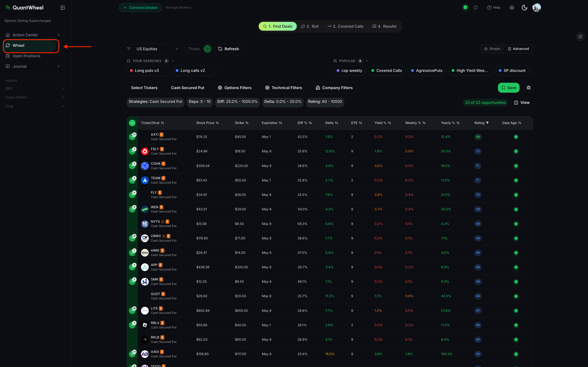Click the RKLB Rocket Lab logo
This screenshot has width=588, height=367.
pos(145,340)
